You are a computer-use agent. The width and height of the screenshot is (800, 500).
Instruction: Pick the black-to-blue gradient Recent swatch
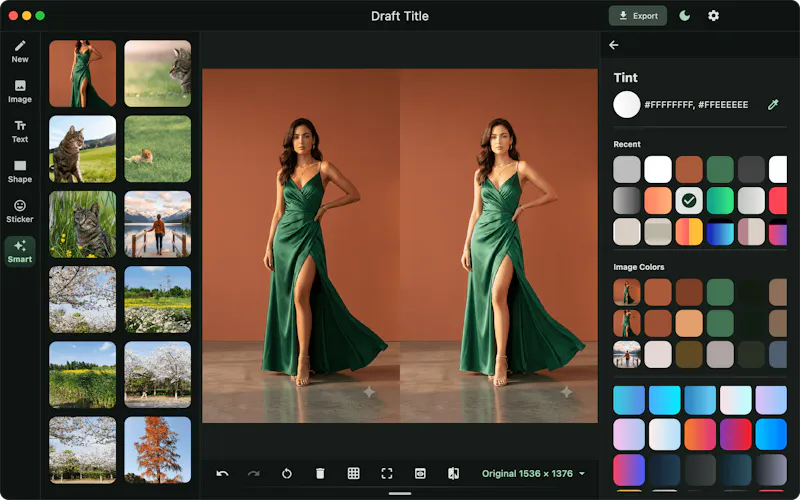pyautogui.click(x=720, y=232)
